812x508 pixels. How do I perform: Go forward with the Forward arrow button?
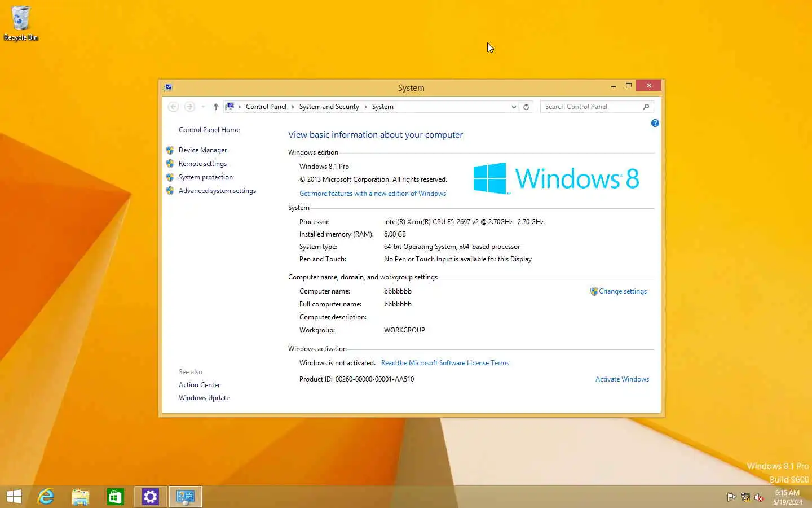(189, 107)
